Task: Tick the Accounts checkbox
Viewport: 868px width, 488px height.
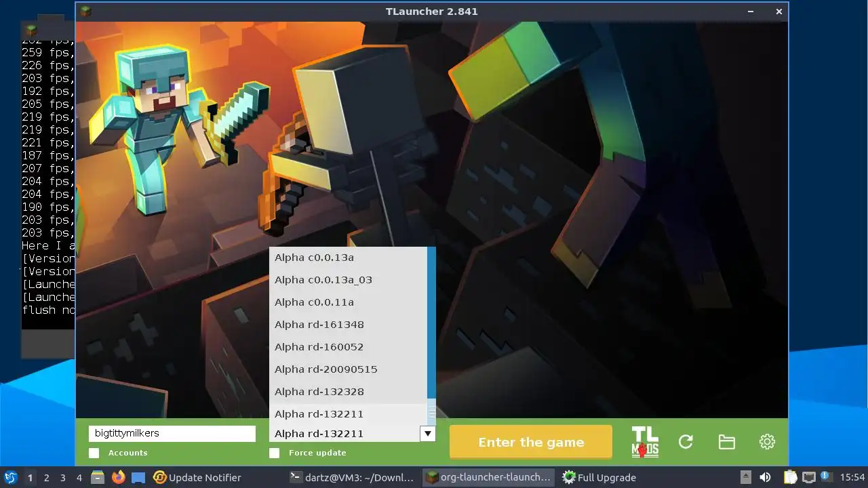Action: 94,453
